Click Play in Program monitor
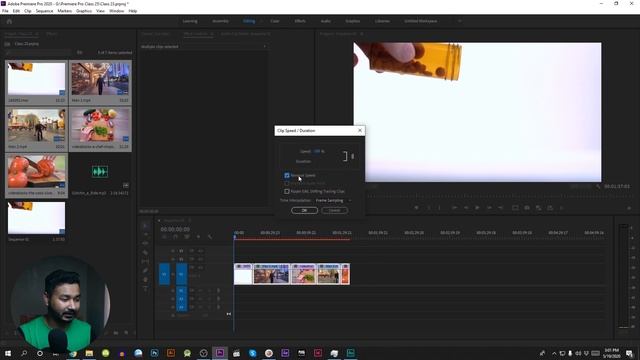Screen dimensions: 640x360 click(x=477, y=208)
